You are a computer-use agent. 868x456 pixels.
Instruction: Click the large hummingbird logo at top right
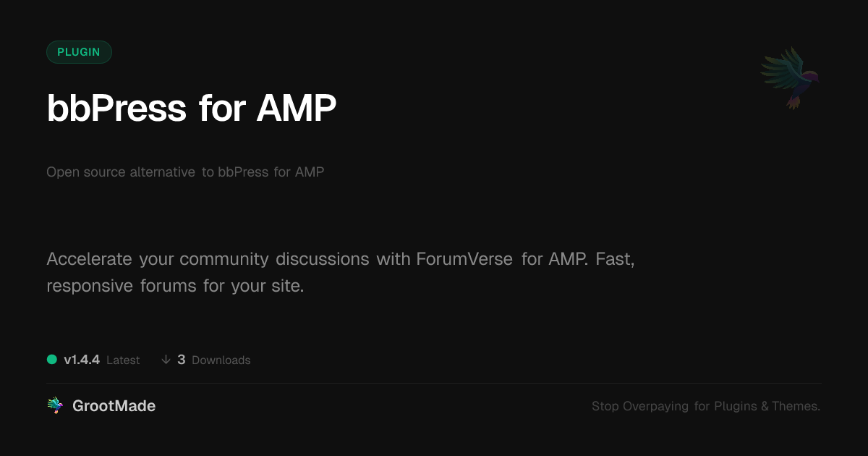[790, 77]
